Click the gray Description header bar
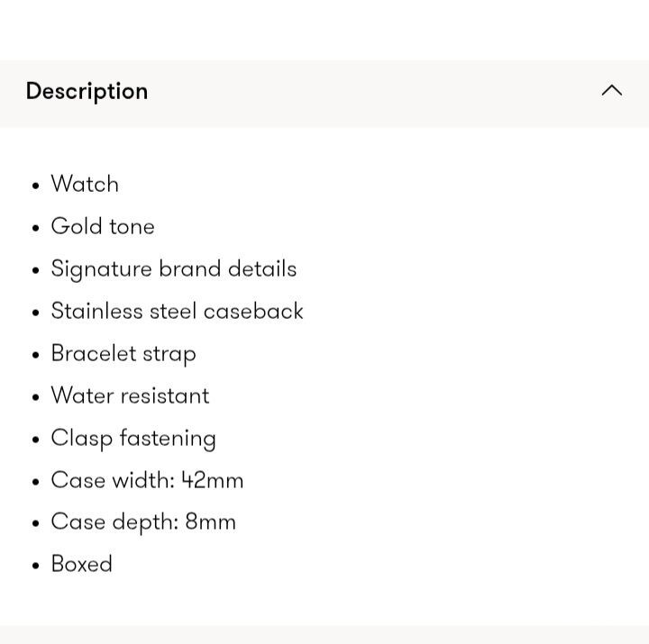This screenshot has height=644, width=649. 324,94
